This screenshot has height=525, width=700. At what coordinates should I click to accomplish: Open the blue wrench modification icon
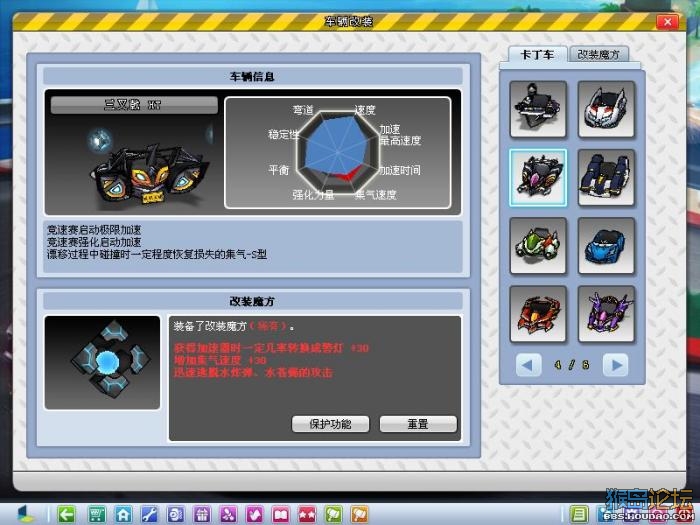coord(149,515)
